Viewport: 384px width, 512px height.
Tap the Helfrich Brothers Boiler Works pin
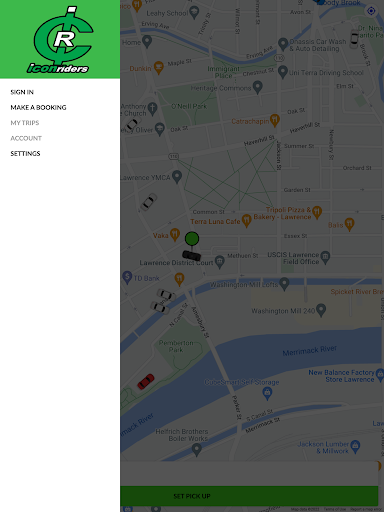pyautogui.click(x=197, y=450)
